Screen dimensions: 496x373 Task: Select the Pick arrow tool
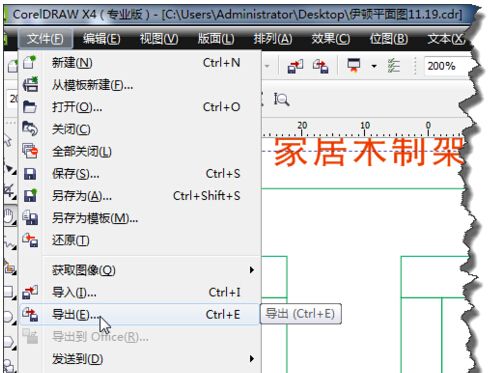(8, 140)
